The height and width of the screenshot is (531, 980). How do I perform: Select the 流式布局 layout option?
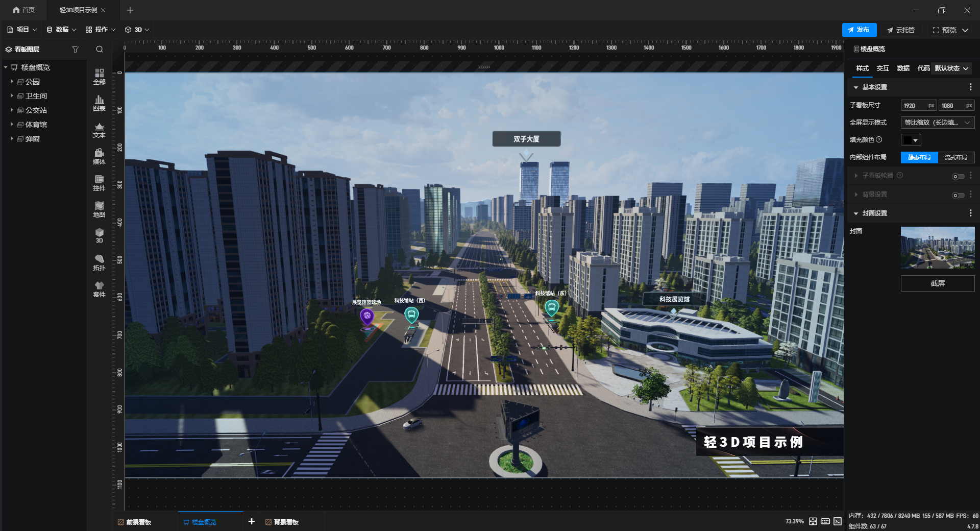956,157
